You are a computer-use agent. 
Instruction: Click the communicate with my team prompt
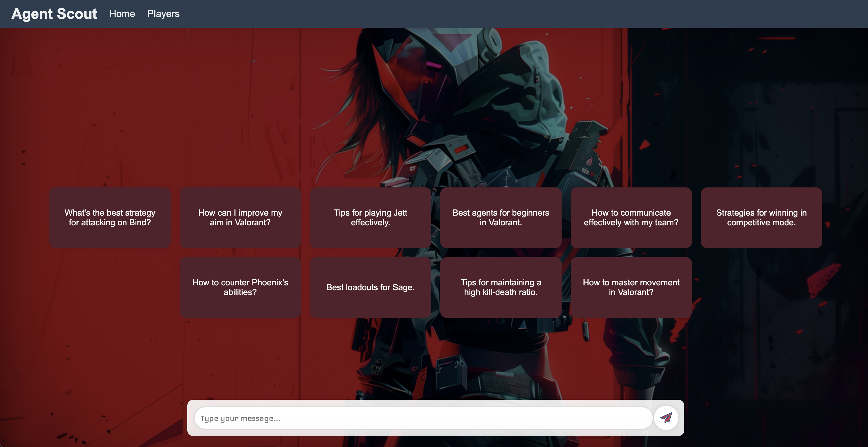[631, 218]
